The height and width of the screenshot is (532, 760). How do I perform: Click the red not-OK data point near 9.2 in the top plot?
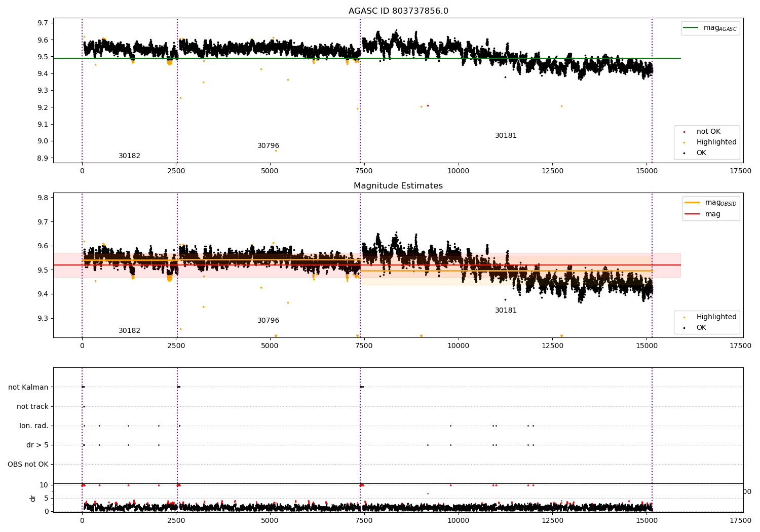coord(428,105)
